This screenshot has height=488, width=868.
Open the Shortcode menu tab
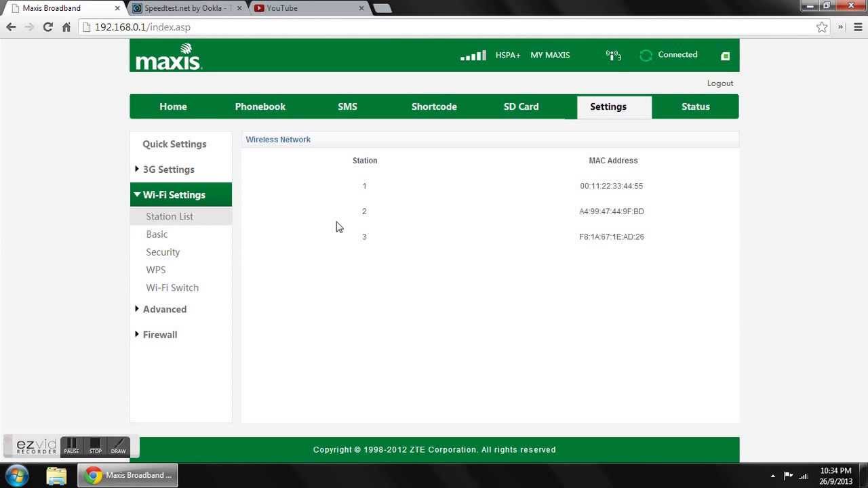pyautogui.click(x=434, y=106)
